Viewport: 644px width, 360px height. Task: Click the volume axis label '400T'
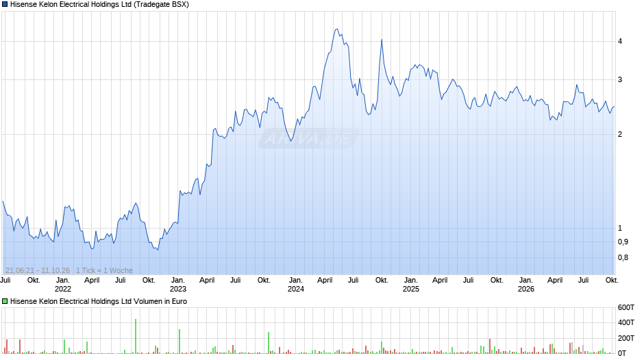pos(626,322)
